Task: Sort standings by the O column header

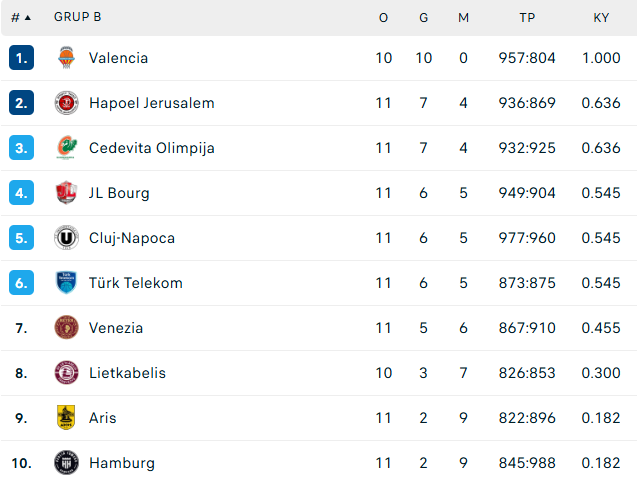Action: (x=383, y=17)
